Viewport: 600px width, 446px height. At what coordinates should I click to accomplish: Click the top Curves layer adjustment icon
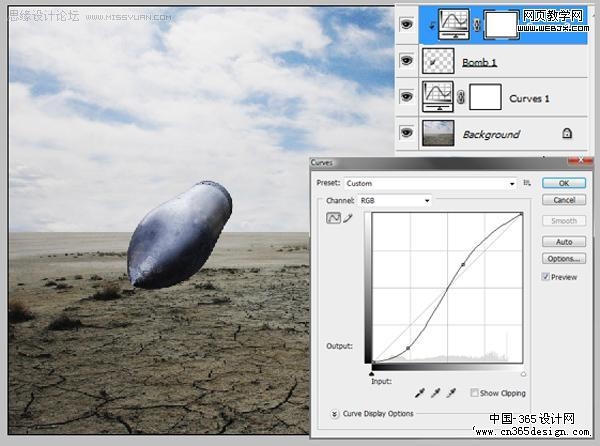[x=454, y=24]
